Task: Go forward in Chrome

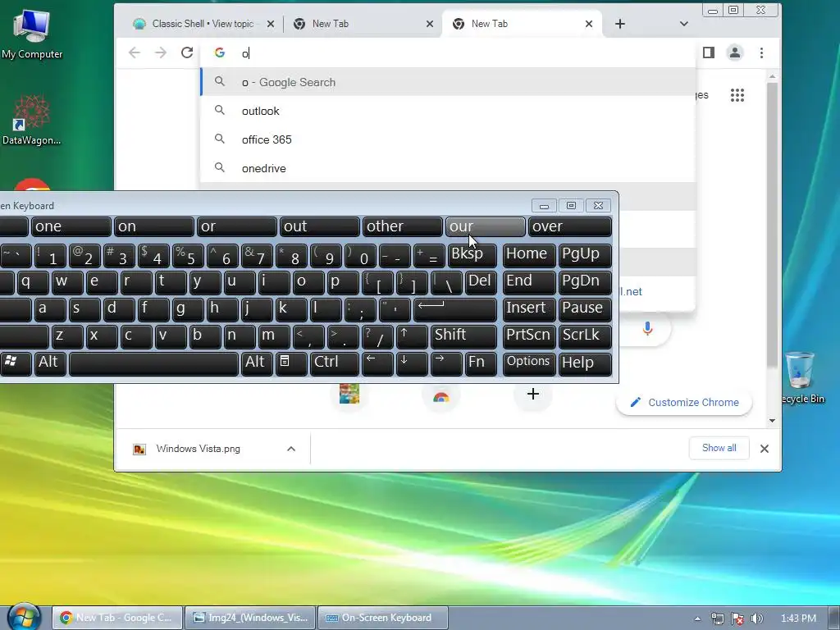Action: (x=160, y=52)
